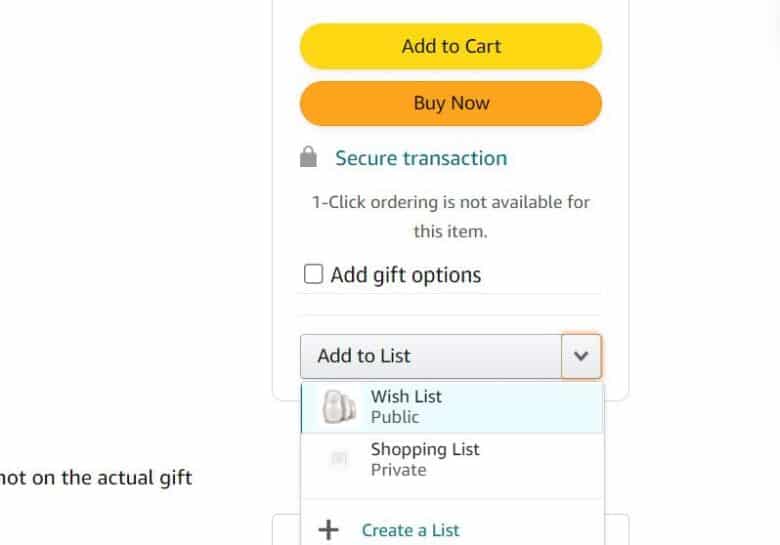Click the divider line below gift options
This screenshot has height=545, width=780.
451,294
